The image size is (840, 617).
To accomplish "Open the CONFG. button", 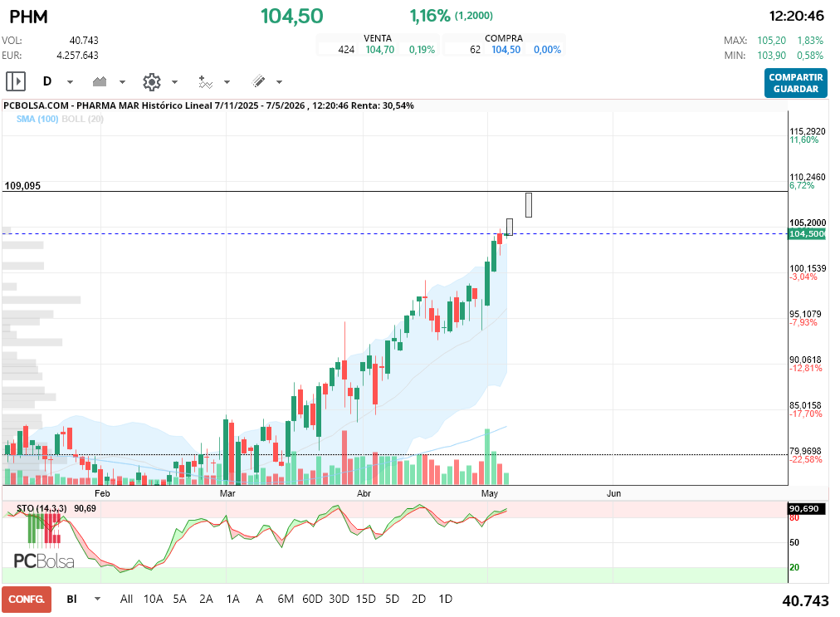I will 27,600.
